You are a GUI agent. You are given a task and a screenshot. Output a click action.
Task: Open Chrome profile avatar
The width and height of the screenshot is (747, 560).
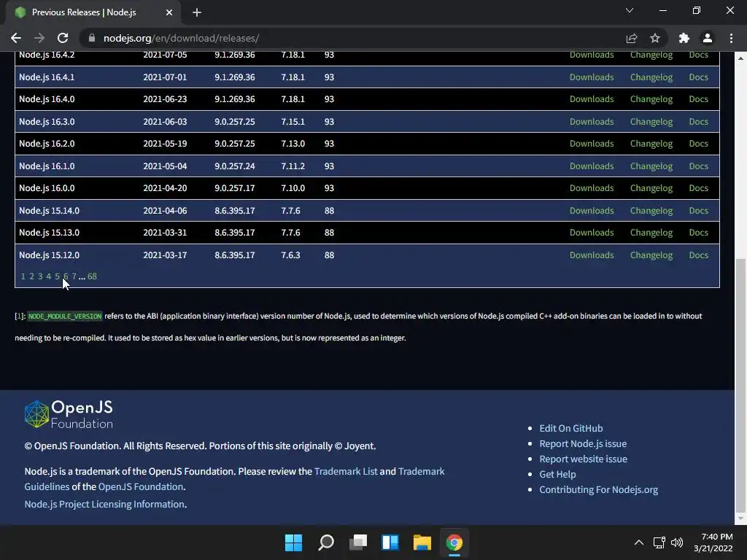coord(708,38)
